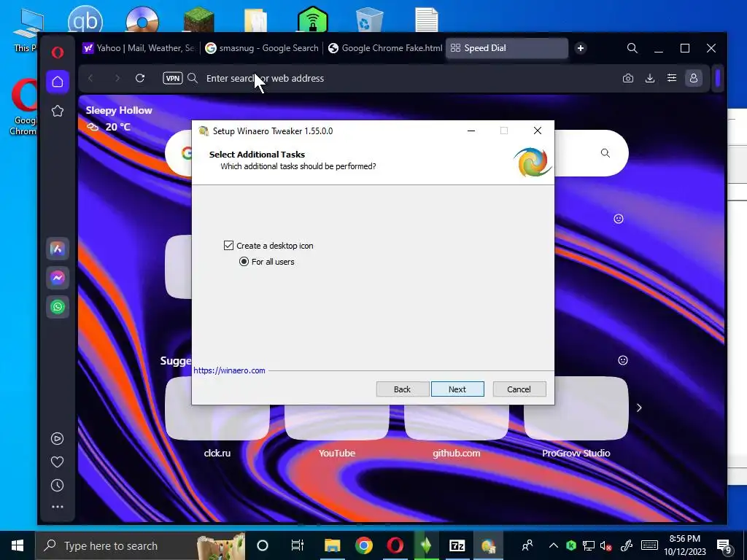Open player icon in Opera sidebar
The height and width of the screenshot is (560, 747).
[x=57, y=438]
